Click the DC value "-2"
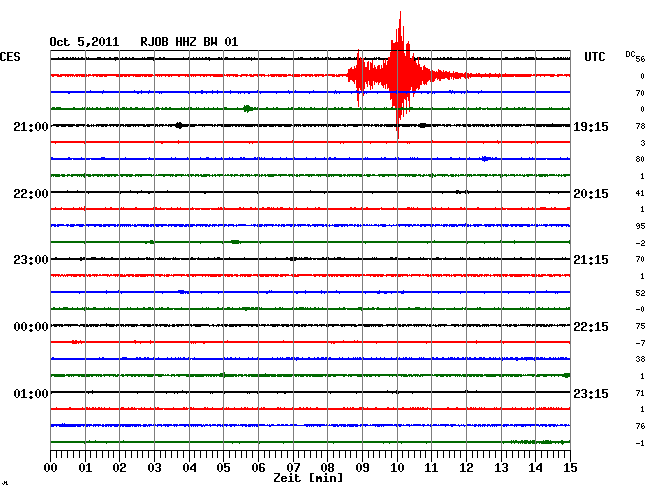The image size is (650, 494). coord(640,243)
